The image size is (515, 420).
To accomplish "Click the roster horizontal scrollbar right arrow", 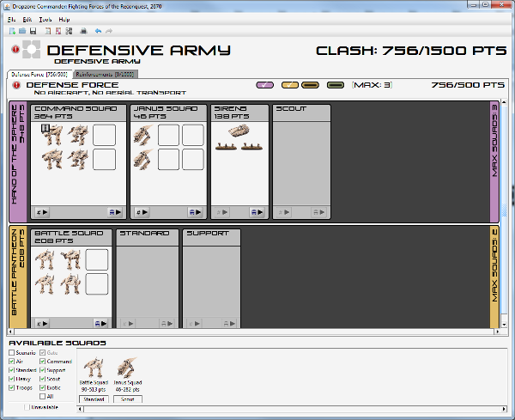I will pos(497,332).
